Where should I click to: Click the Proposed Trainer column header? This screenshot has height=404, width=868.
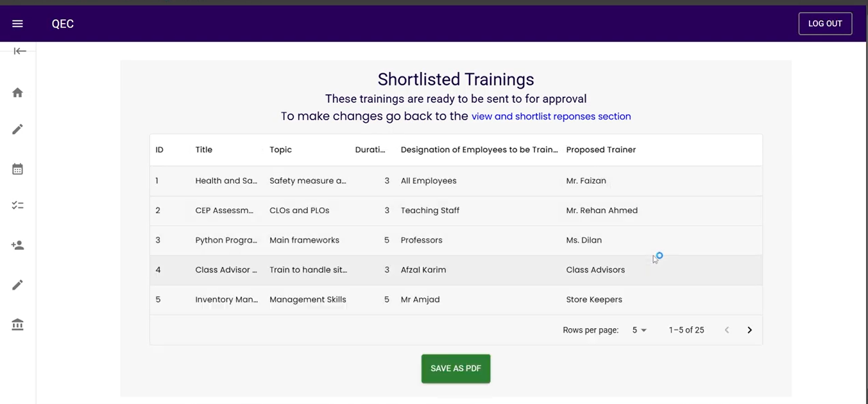click(600, 150)
